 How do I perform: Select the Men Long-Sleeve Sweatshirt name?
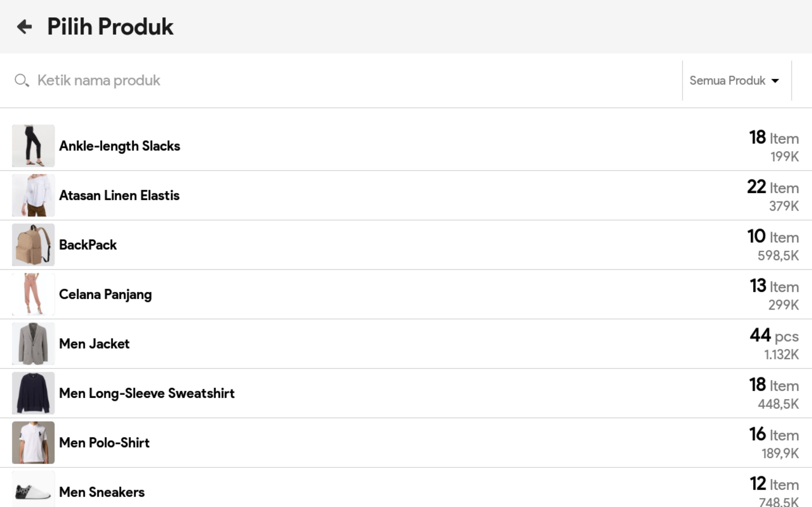(147, 393)
